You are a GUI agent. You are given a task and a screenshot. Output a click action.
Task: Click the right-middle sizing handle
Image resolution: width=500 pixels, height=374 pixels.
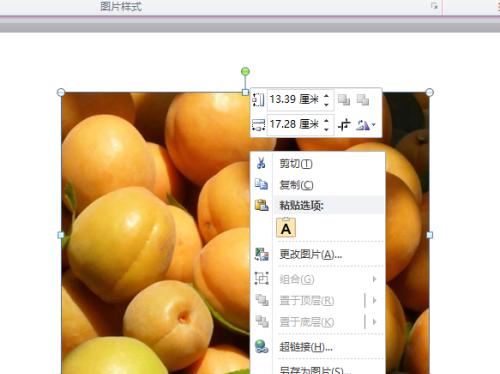[x=430, y=235]
